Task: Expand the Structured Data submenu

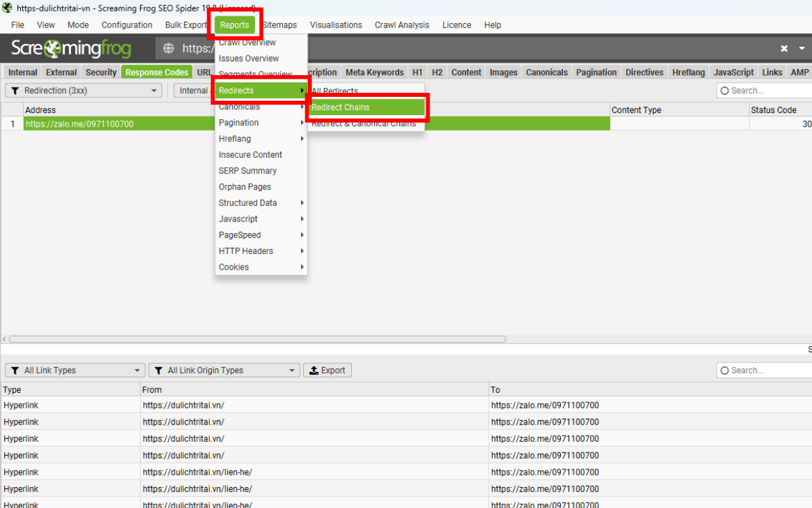Action: click(x=261, y=203)
